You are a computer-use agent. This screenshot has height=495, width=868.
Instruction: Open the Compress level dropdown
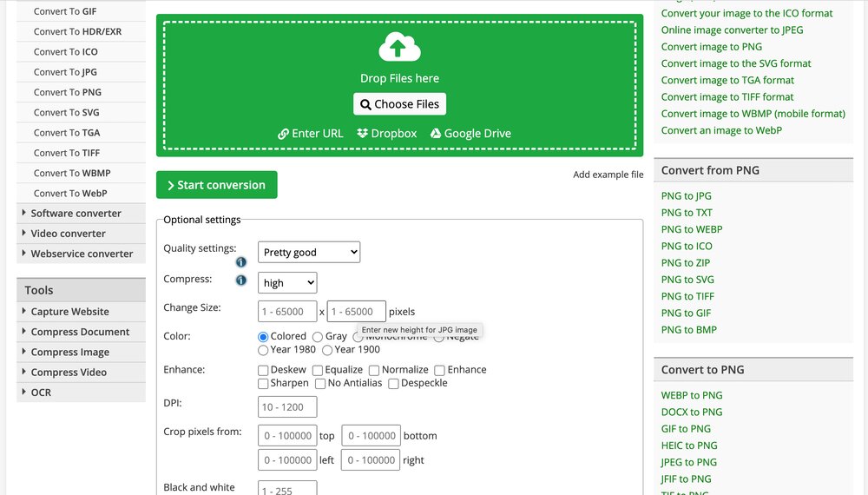click(x=287, y=283)
